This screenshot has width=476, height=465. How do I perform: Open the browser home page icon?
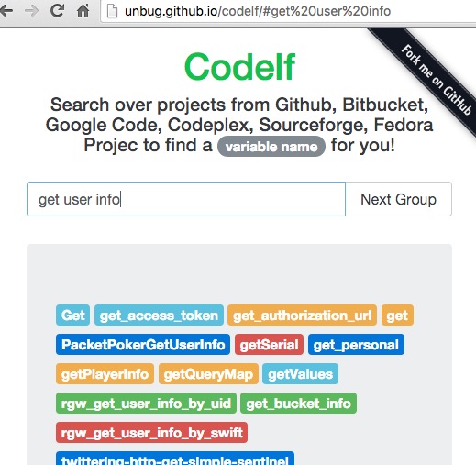(83, 11)
